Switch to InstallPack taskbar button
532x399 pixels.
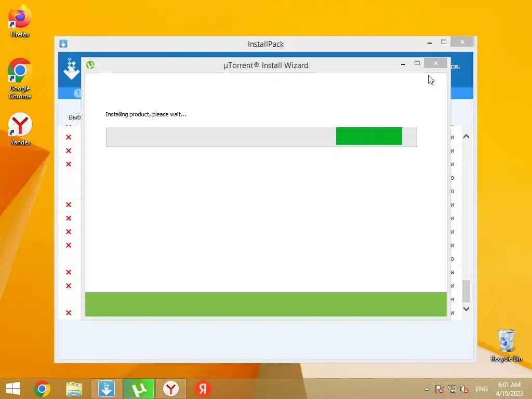[x=106, y=389]
